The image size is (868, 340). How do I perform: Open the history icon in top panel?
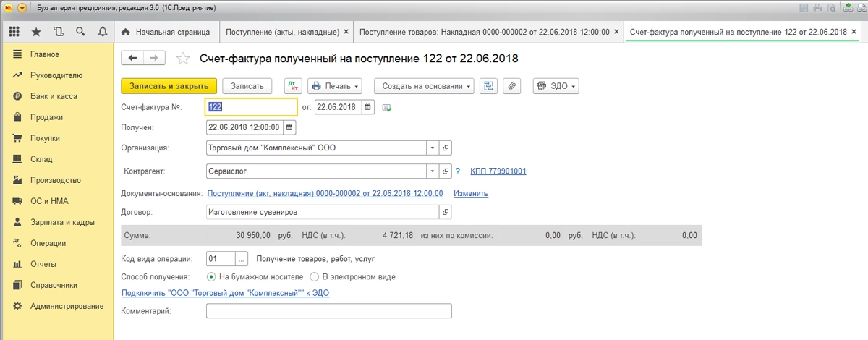[58, 32]
